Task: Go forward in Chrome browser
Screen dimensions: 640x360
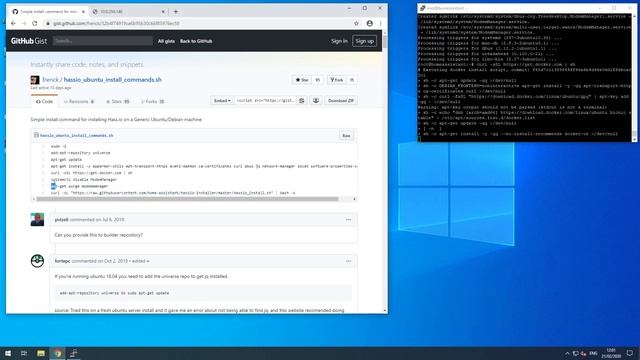Action: point(24,23)
